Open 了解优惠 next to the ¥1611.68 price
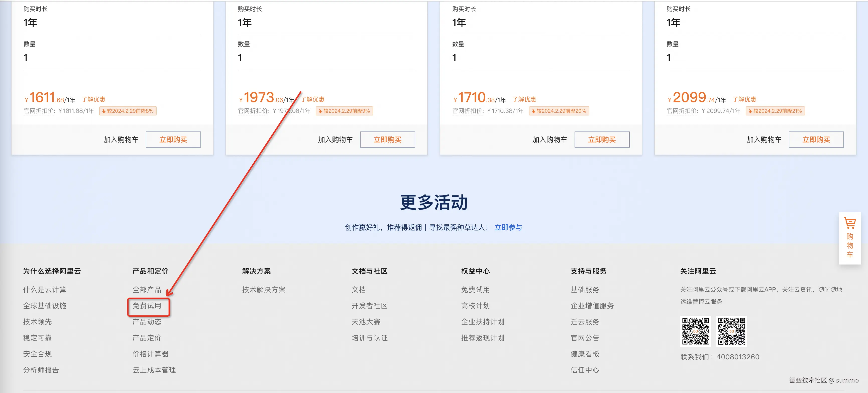868x393 pixels. coord(93,100)
